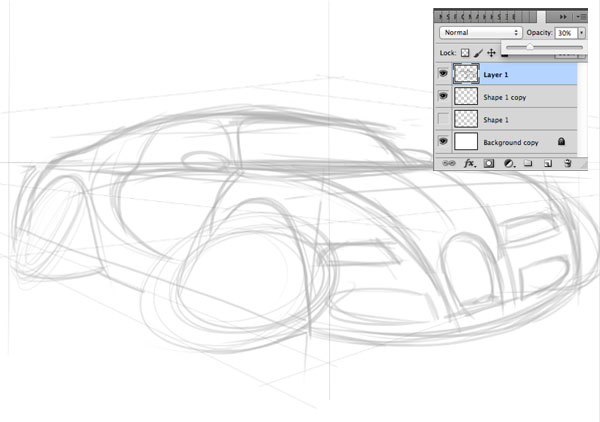Enable lock image pixels brush icon
The image size is (600, 422).
[478, 53]
